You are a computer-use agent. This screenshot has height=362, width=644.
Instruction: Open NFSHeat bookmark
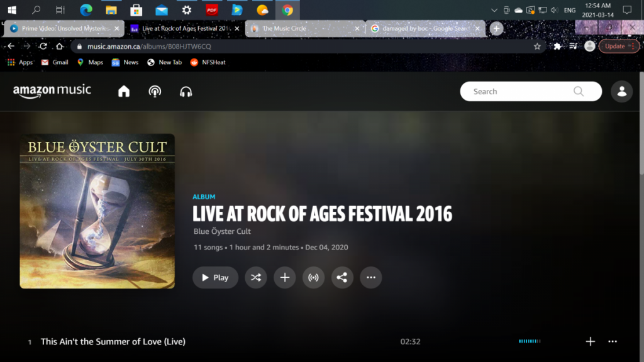(x=208, y=62)
